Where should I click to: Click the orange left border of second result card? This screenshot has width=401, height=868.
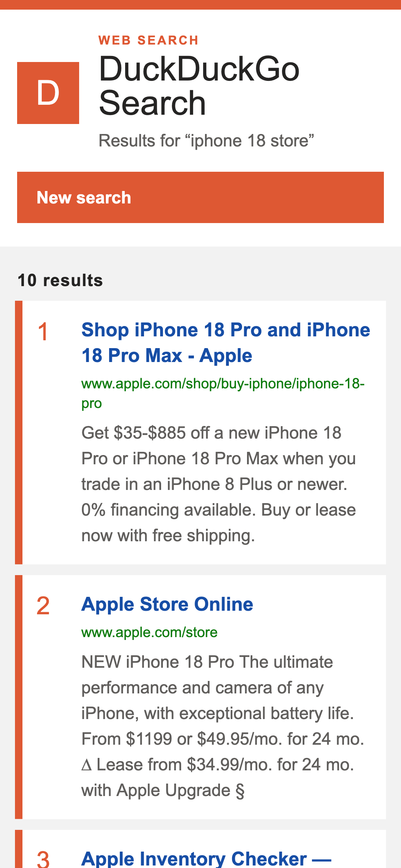19,697
